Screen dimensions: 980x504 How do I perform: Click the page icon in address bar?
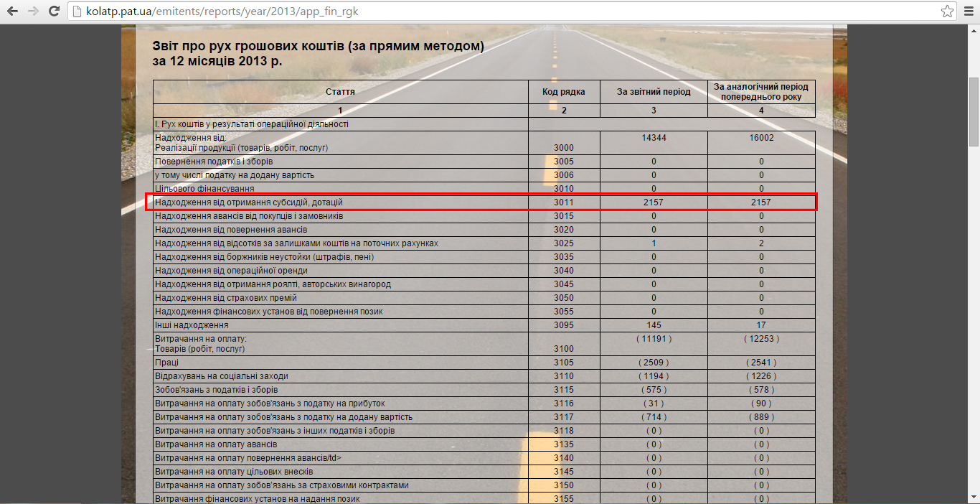pyautogui.click(x=77, y=11)
